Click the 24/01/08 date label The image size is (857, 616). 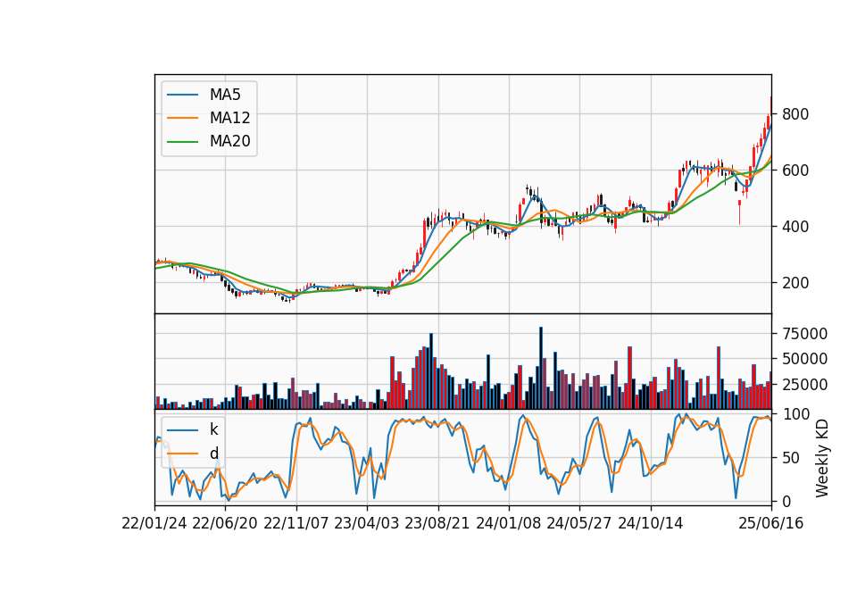click(508, 523)
